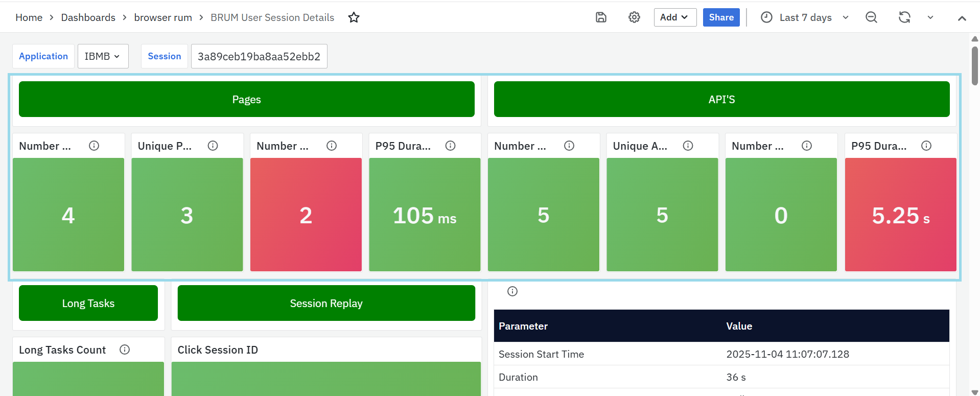This screenshot has height=396, width=980.
Task: Go to Dashboards breadcrumb
Action: click(88, 17)
